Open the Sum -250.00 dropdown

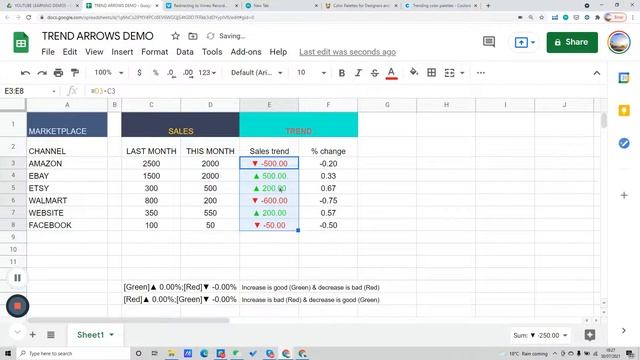pyautogui.click(x=540, y=336)
